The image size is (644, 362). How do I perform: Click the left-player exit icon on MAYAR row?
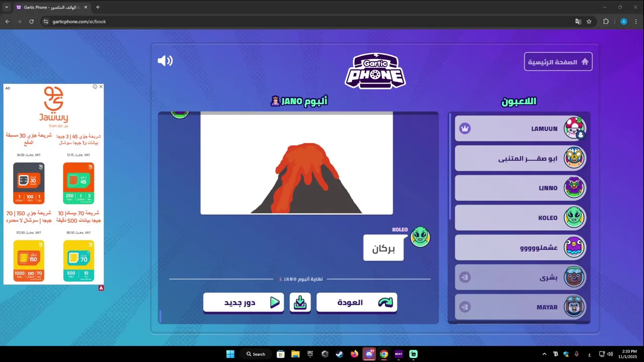(x=465, y=307)
